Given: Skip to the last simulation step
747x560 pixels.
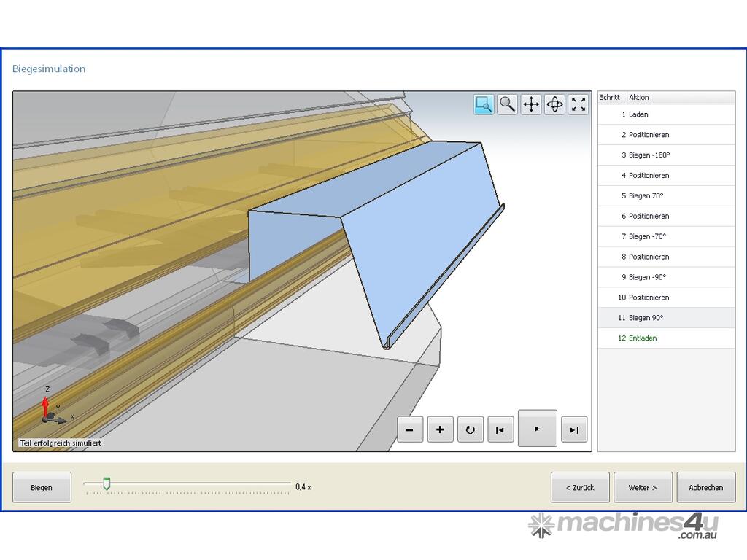Looking at the screenshot, I should point(574,429).
